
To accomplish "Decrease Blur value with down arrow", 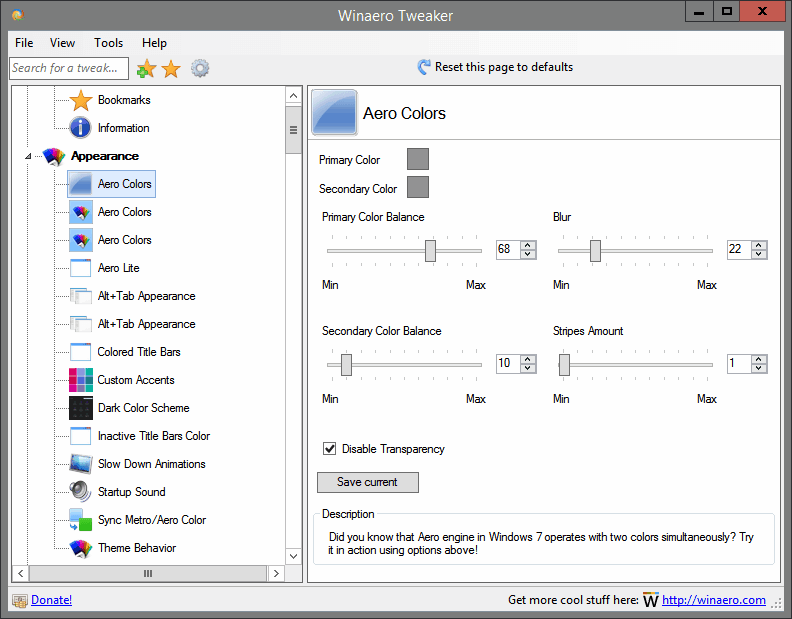I will coord(759,254).
